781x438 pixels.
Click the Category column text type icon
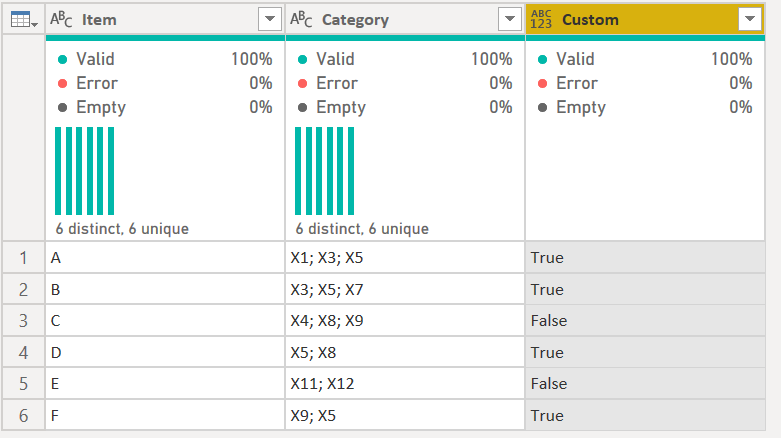[301, 19]
